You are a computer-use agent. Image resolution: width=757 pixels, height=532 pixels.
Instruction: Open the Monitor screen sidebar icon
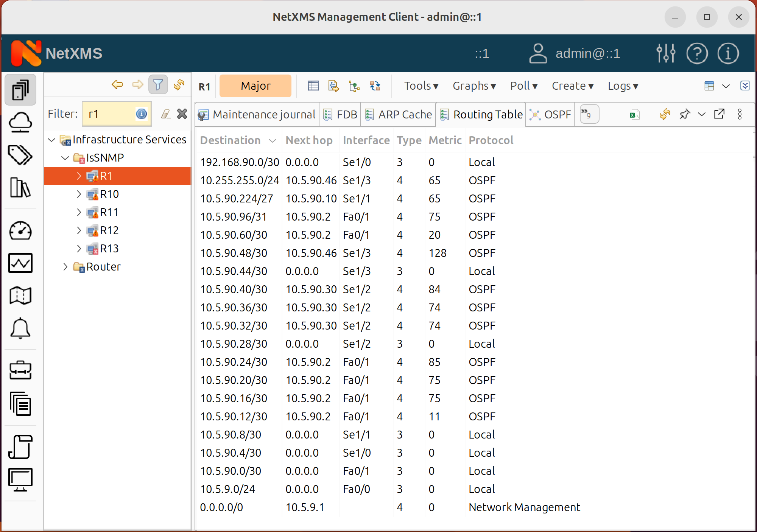click(20, 480)
